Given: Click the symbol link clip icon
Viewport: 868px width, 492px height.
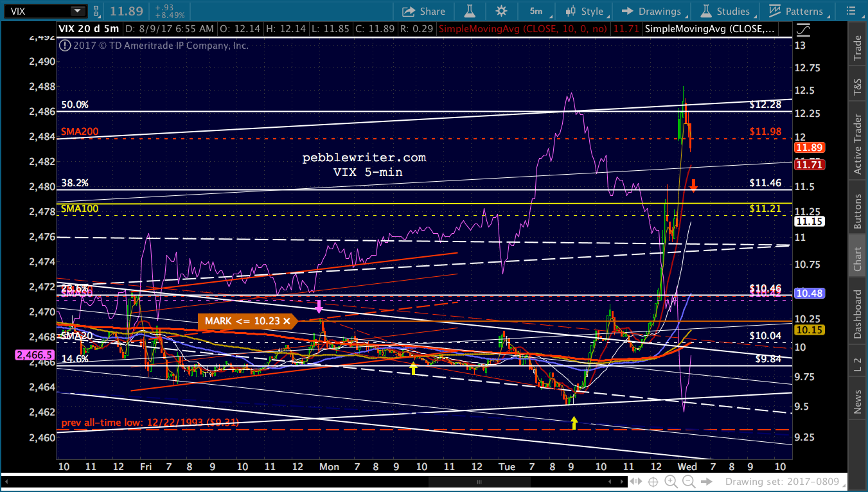Looking at the screenshot, I should (x=96, y=11).
